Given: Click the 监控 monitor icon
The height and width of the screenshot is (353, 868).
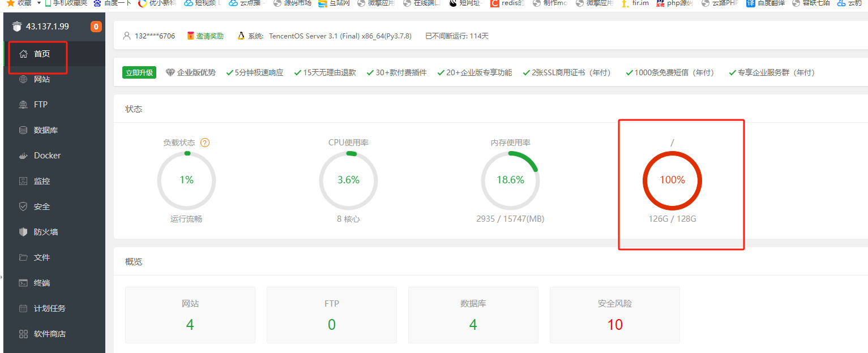Looking at the screenshot, I should (x=23, y=181).
